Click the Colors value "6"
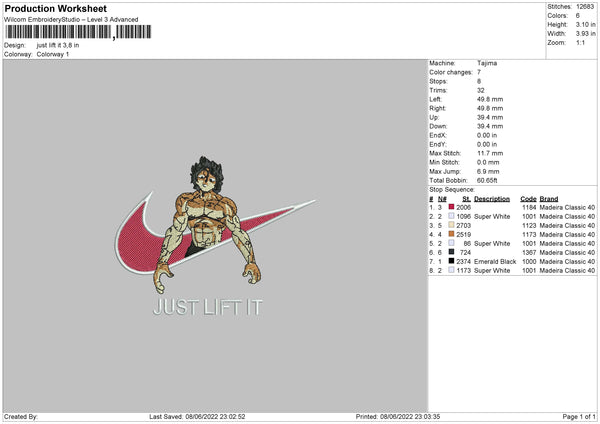This screenshot has width=600, height=424. tap(578, 16)
